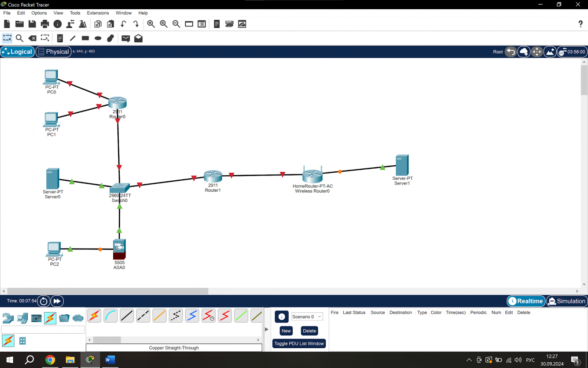Click the Save file icon
588x368 pixels.
[32, 24]
